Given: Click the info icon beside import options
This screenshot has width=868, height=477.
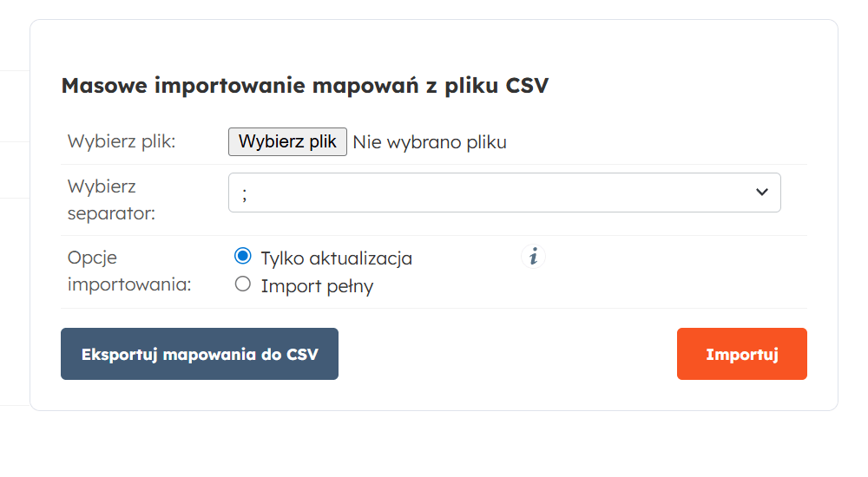Looking at the screenshot, I should point(534,257).
